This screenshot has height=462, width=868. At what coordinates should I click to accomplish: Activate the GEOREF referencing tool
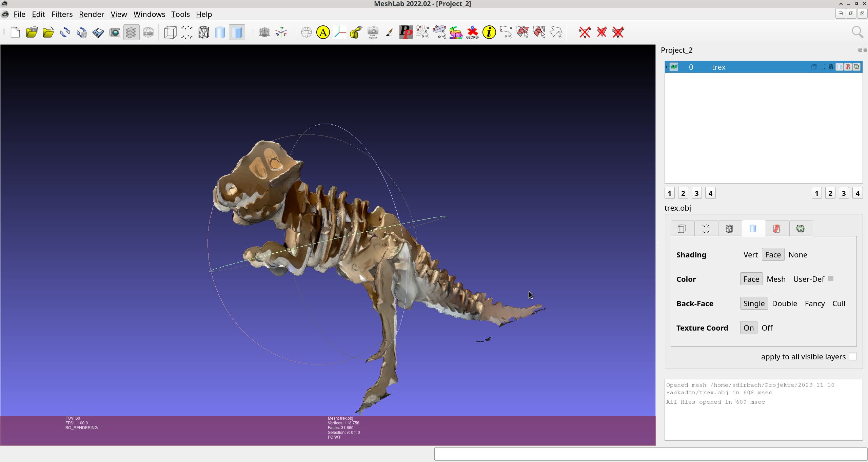pos(472,33)
